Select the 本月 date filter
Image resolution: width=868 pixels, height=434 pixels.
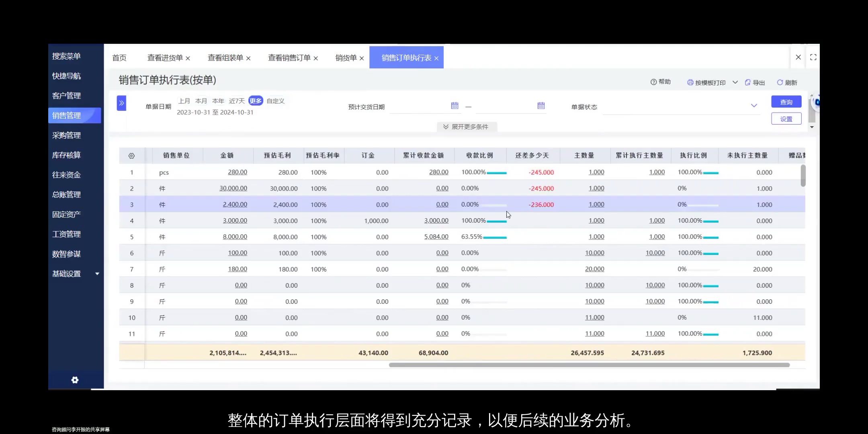tap(201, 101)
